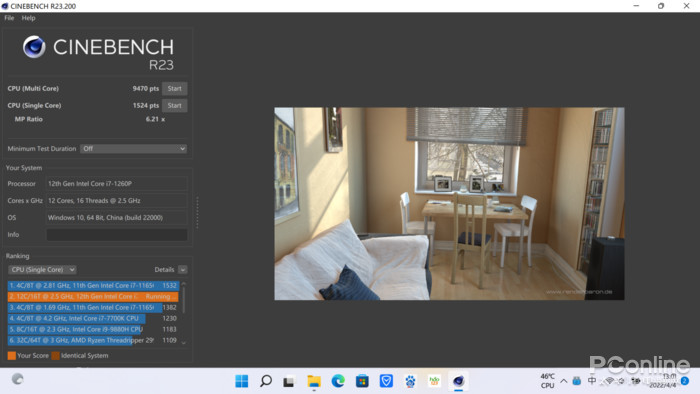Open Windows Start menu on taskbar
The image size is (700, 394).
[242, 381]
